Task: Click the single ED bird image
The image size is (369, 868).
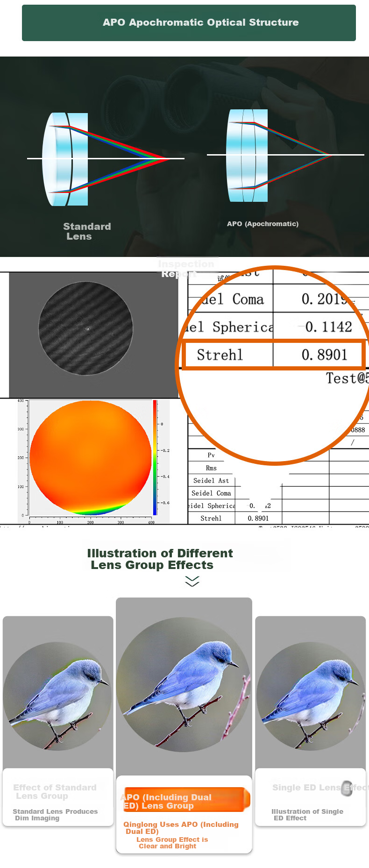Action: tap(311, 697)
